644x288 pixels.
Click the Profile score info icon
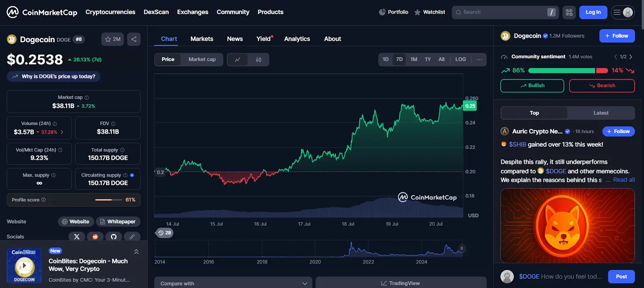[x=43, y=200]
